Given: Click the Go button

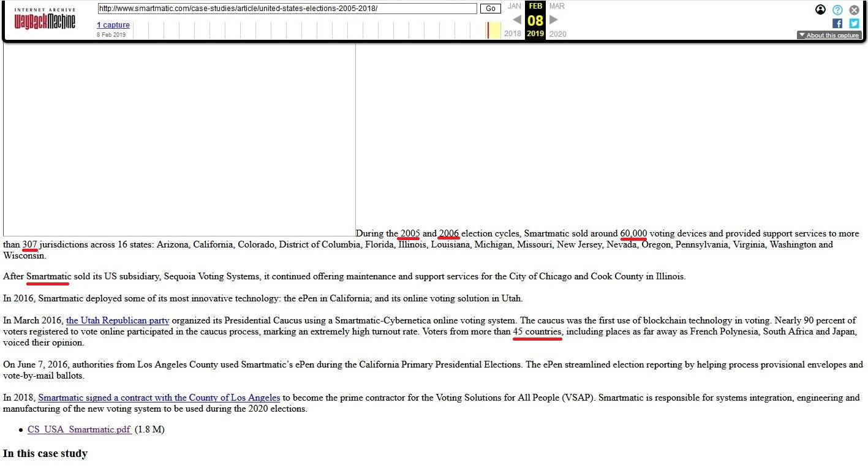Looking at the screenshot, I should point(490,9).
